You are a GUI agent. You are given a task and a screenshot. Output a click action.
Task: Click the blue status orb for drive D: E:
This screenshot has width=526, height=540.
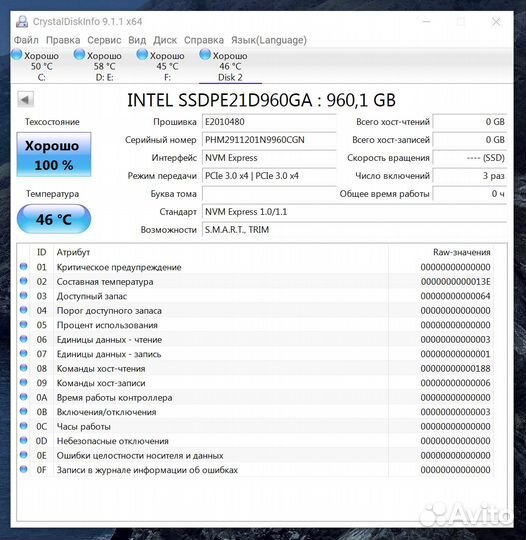pos(79,55)
